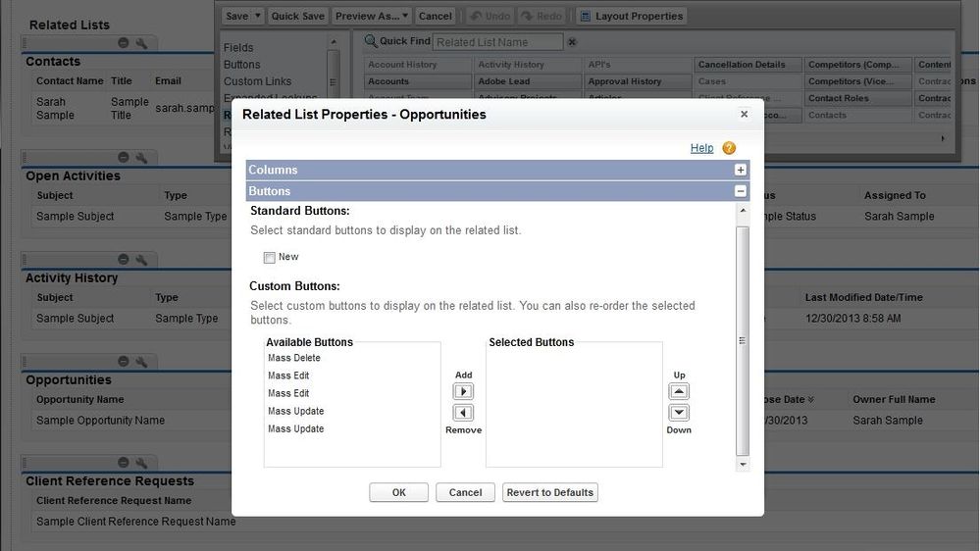Open the Help link
The width and height of the screenshot is (980, 551).
(x=701, y=148)
